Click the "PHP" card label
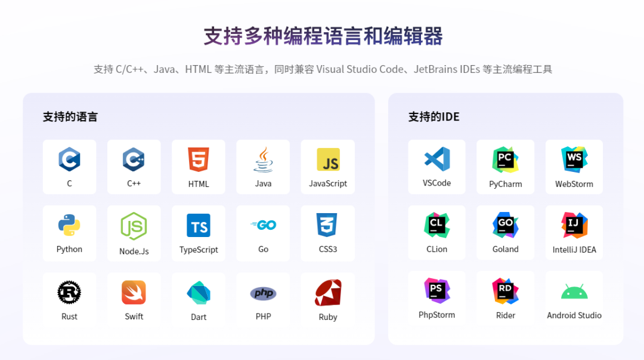The image size is (644, 360). [x=264, y=316]
